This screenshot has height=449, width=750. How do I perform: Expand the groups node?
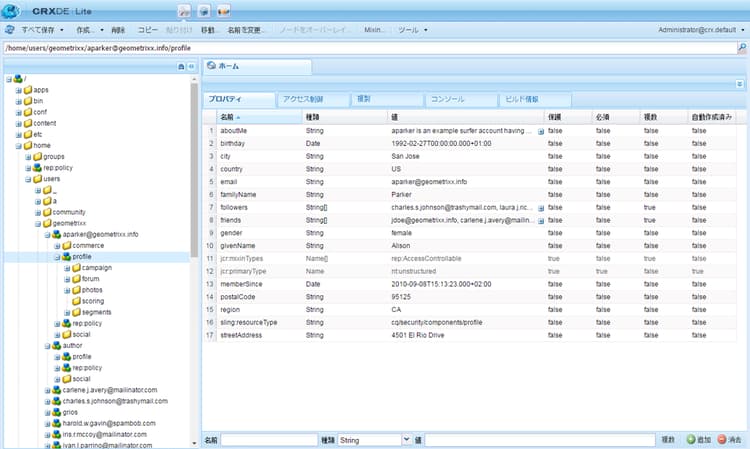point(28,157)
